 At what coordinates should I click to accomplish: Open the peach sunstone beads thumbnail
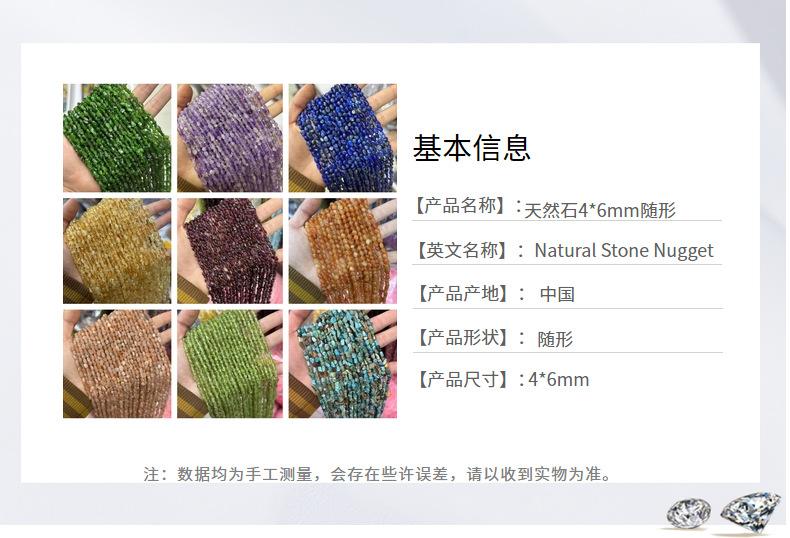(x=117, y=364)
